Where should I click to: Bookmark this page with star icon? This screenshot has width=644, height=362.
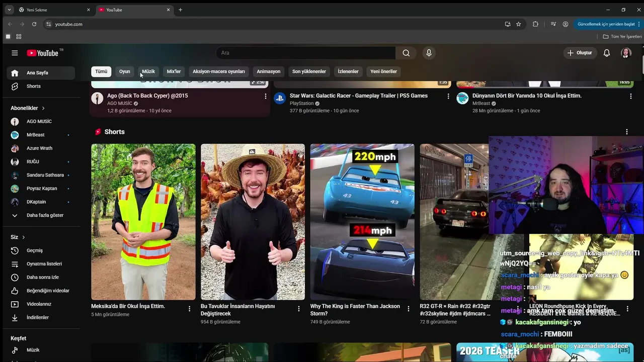click(519, 24)
